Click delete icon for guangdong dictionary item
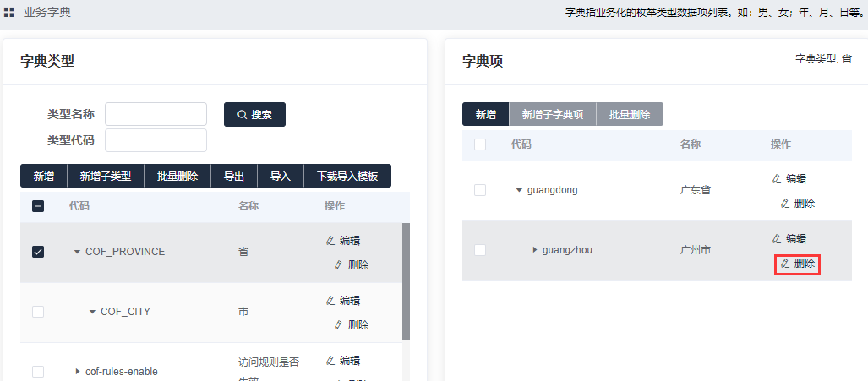The width and height of the screenshot is (868, 381). click(x=785, y=204)
